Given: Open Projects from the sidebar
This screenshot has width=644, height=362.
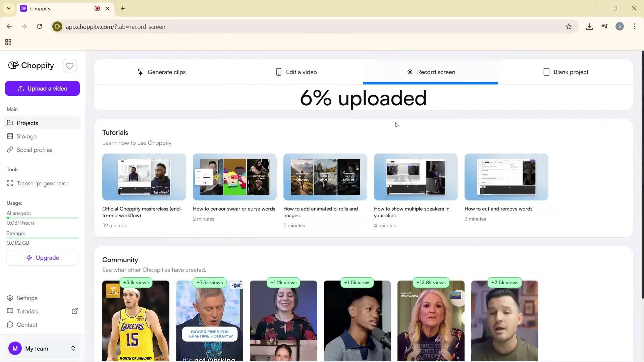Looking at the screenshot, I should point(27,123).
